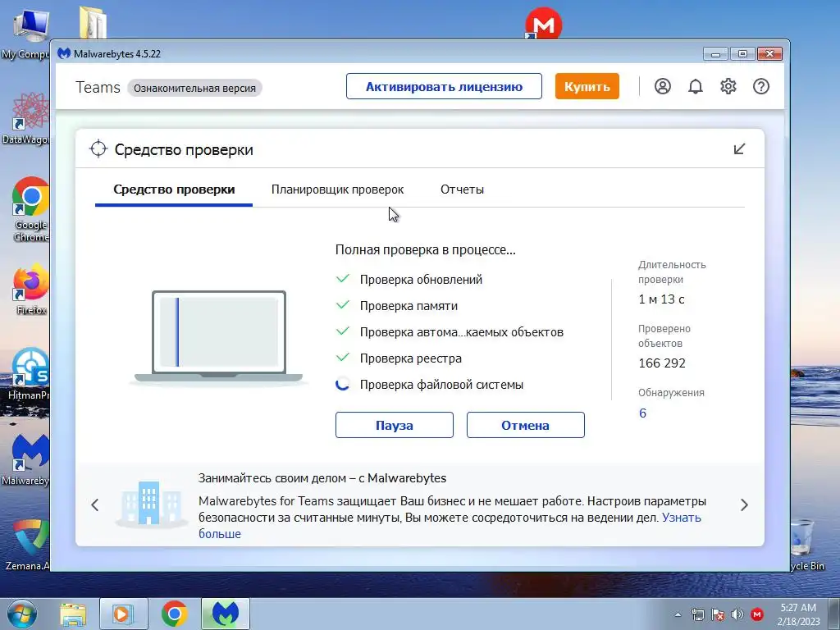The width and height of the screenshot is (840, 630).
Task: Cancel the scan with the Отмена button
Action: click(x=526, y=426)
